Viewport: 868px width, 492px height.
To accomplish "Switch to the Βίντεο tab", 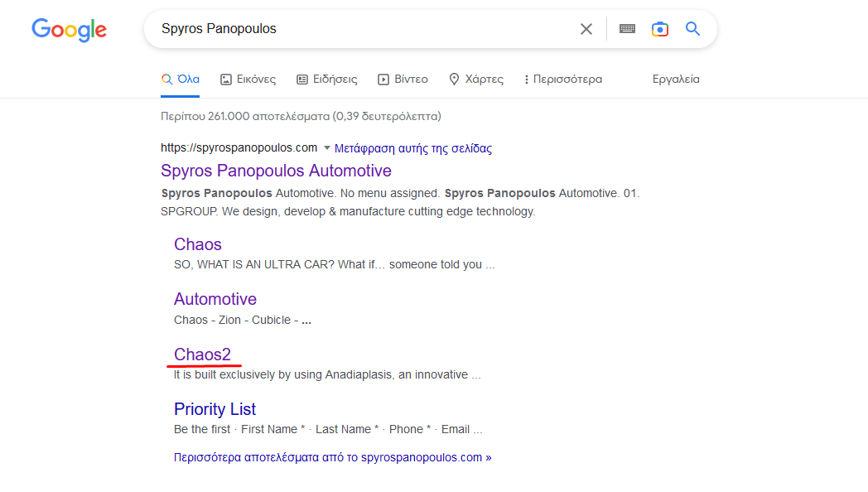I will pyautogui.click(x=403, y=80).
